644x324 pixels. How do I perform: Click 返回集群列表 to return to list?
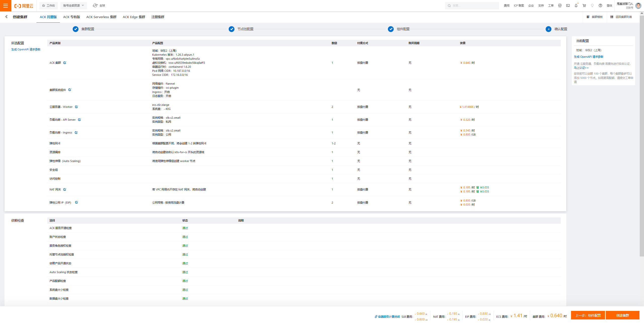(621, 17)
